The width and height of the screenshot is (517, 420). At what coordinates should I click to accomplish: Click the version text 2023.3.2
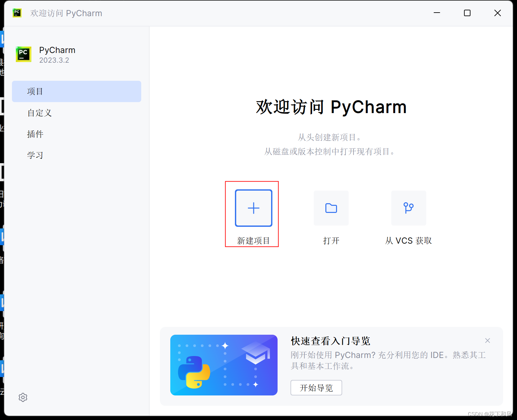[x=54, y=60]
